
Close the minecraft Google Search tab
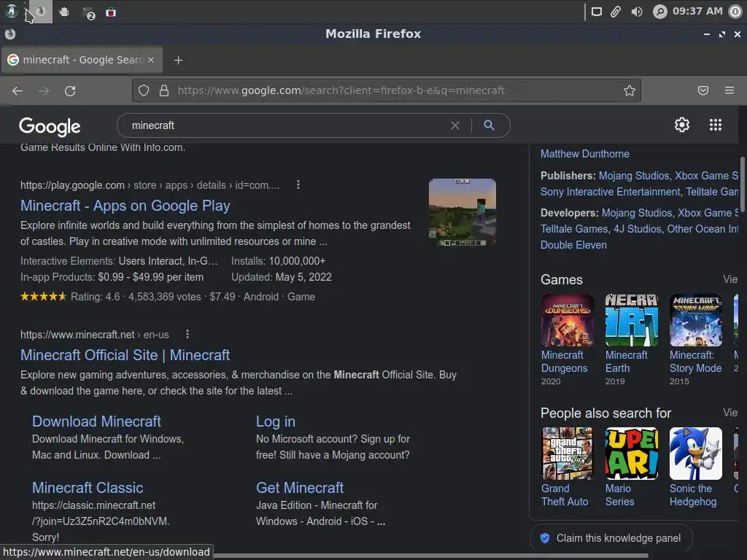(151, 60)
